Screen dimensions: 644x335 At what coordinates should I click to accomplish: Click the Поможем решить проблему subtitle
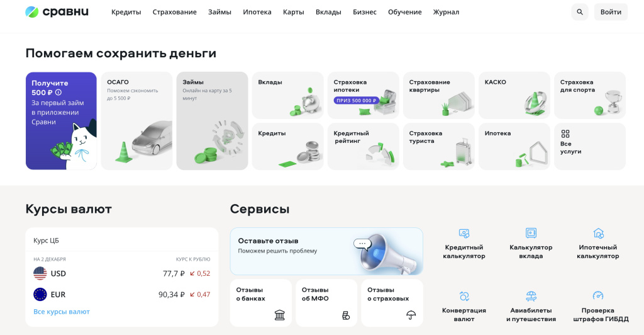point(277,251)
